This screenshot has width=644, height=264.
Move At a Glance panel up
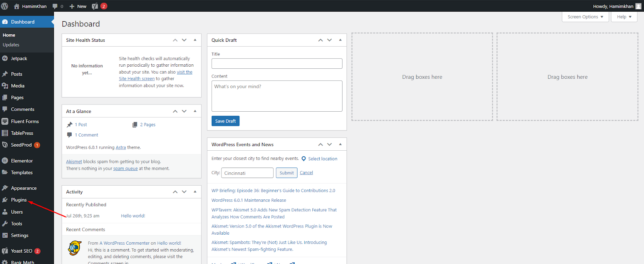coord(175,111)
